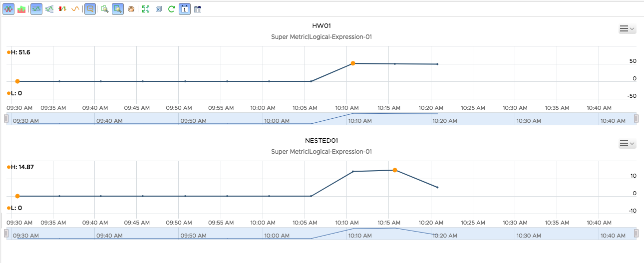Viewport: 644px width, 263px height.
Task: Enable the orange trend line icon
Action: pos(75,9)
